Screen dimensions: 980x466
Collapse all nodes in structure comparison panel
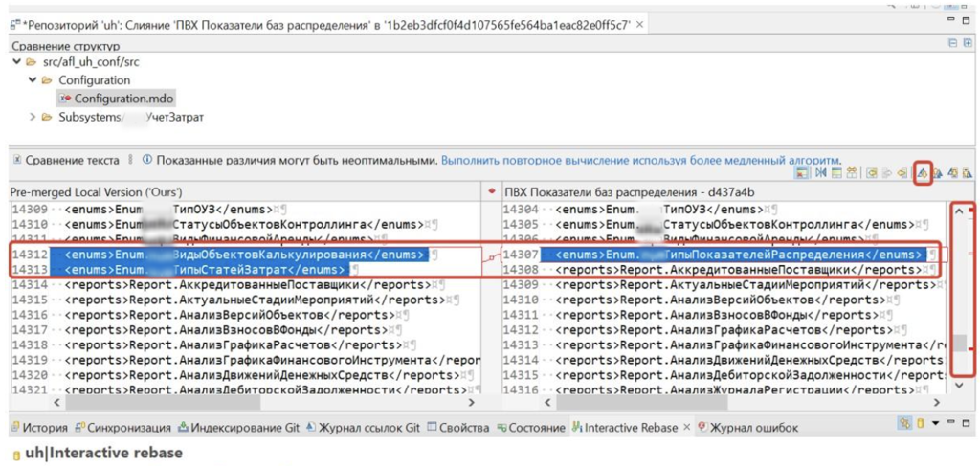(952, 43)
